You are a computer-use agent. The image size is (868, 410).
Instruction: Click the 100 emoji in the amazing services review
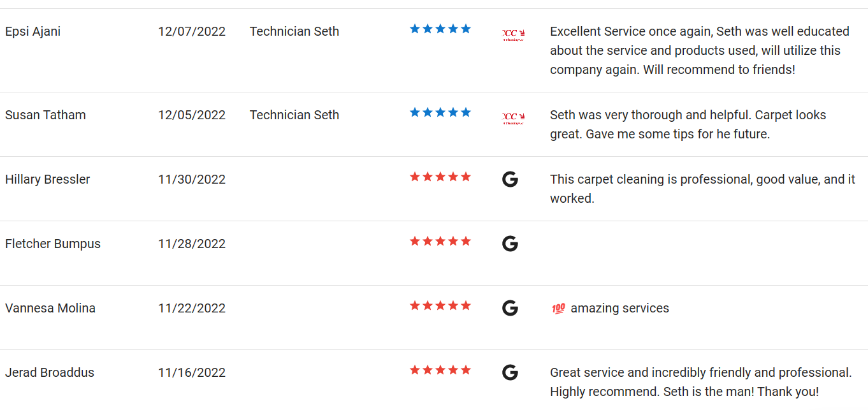(x=558, y=309)
